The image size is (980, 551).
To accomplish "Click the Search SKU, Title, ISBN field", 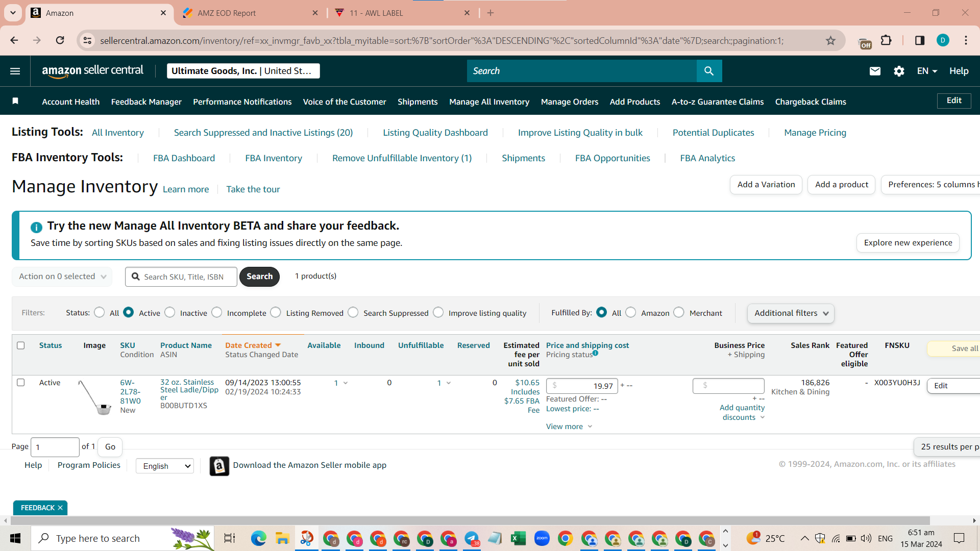I will [x=181, y=277].
